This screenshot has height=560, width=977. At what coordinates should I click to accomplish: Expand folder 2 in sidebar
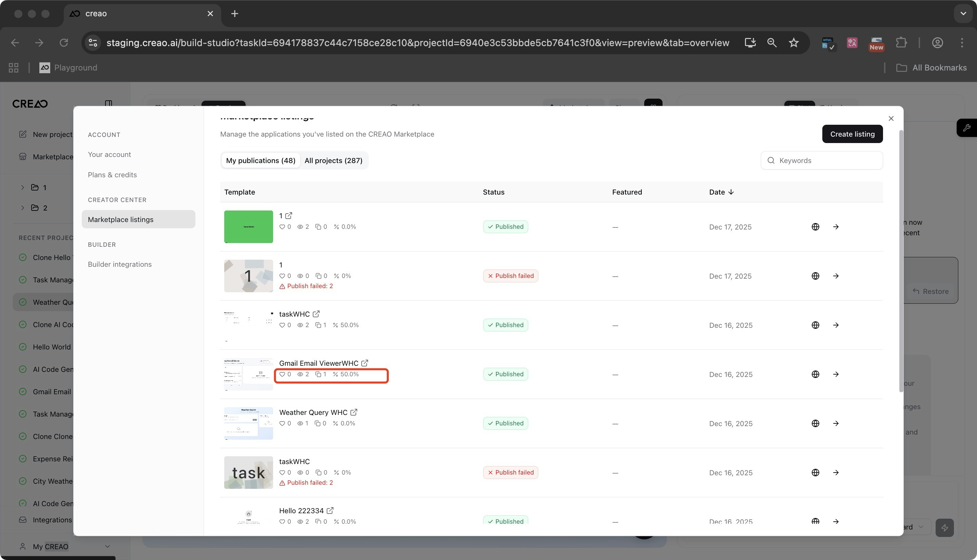click(23, 208)
